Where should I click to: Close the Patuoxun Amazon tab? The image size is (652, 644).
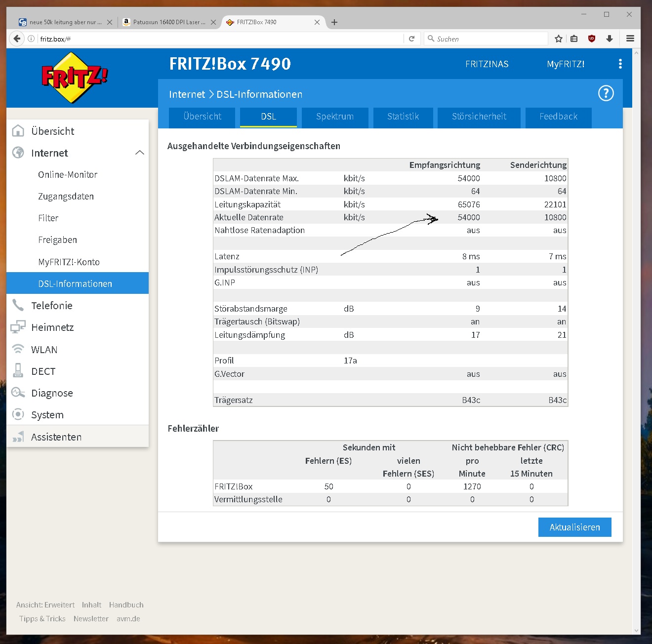click(213, 22)
